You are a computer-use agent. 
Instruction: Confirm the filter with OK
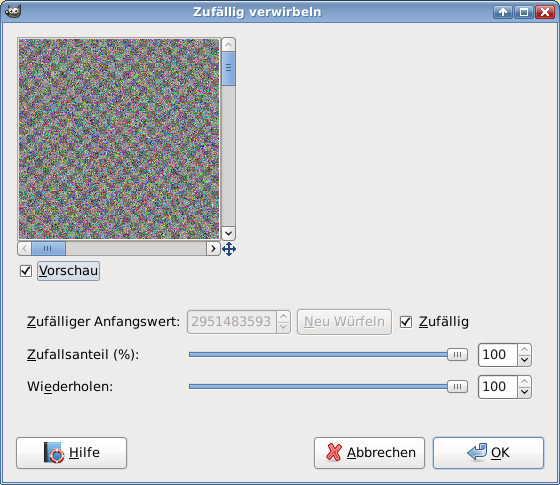point(488,453)
